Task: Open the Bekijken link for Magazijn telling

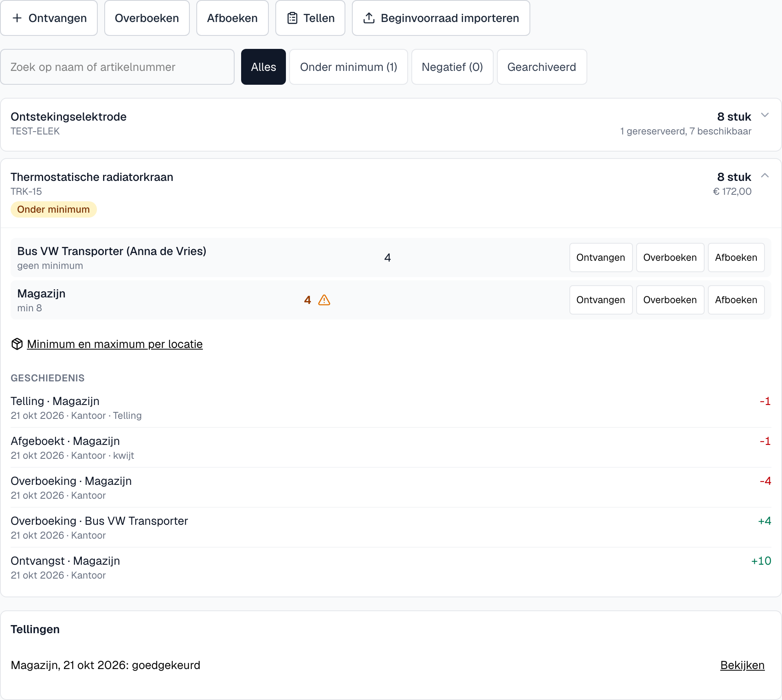Action: pos(742,665)
